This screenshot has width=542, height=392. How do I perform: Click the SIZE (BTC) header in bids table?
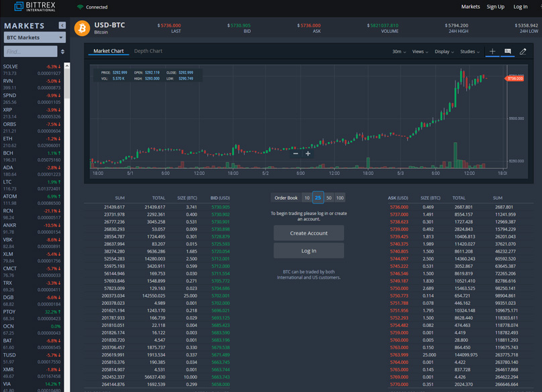[x=187, y=198]
